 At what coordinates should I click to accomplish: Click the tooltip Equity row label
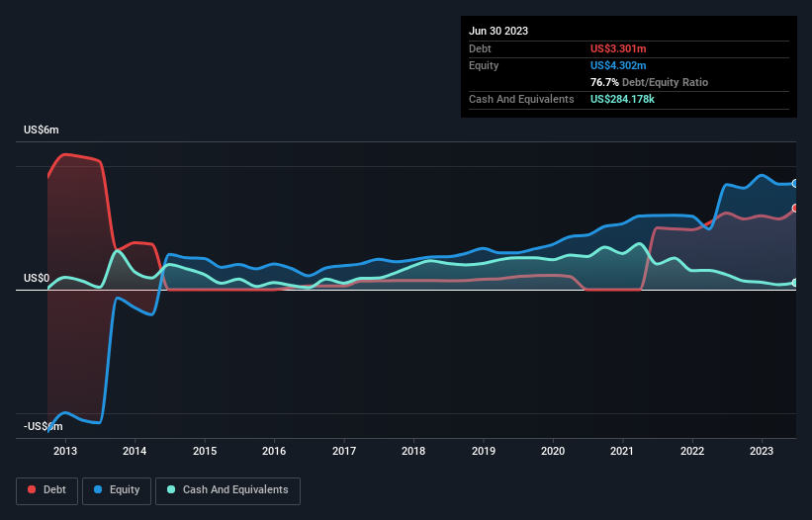click(484, 65)
